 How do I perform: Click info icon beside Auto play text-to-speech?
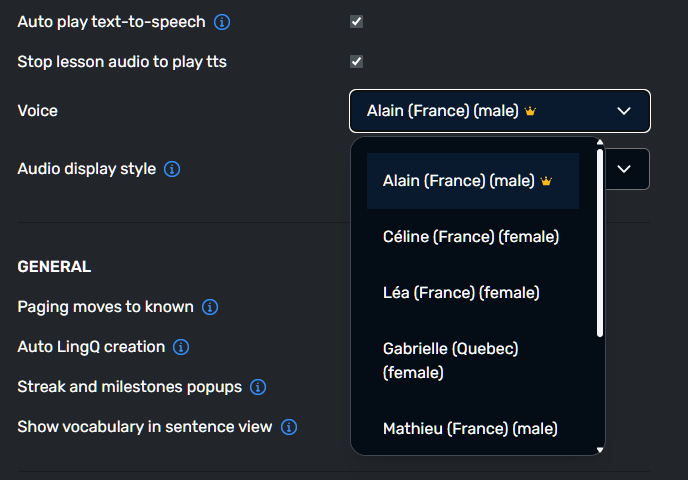click(x=222, y=22)
